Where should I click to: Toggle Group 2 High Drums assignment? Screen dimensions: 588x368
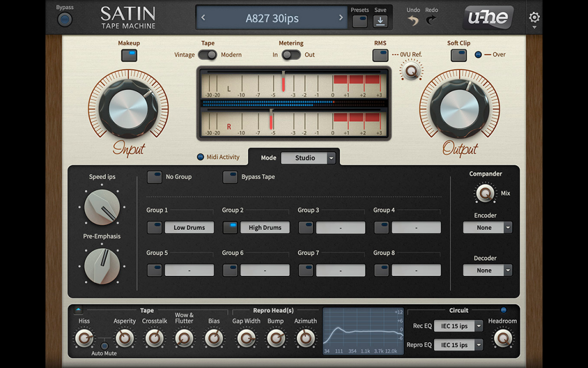click(x=230, y=228)
